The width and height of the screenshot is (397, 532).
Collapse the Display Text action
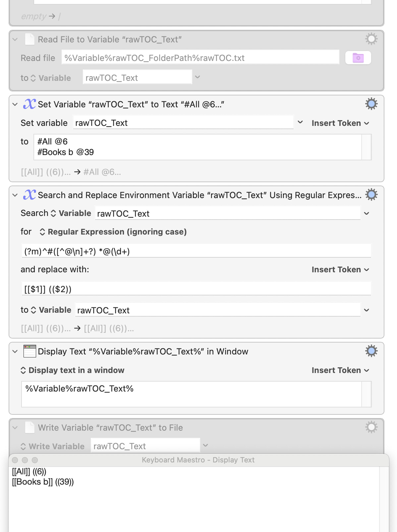(15, 351)
